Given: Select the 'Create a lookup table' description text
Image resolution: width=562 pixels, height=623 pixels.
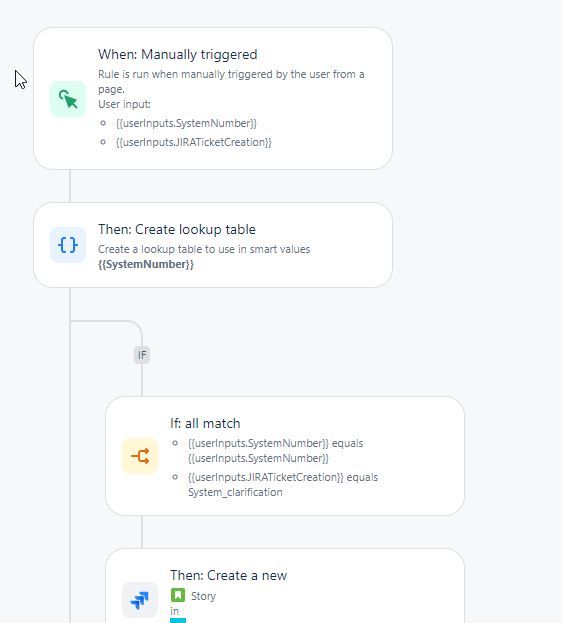Looking at the screenshot, I should click(204, 249).
